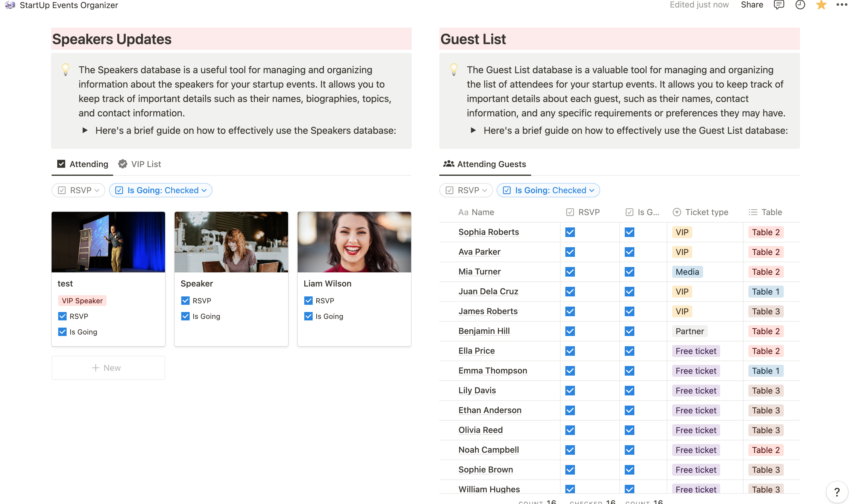Click the Name column header
Image resolution: width=854 pixels, height=504 pixels.
coord(476,212)
